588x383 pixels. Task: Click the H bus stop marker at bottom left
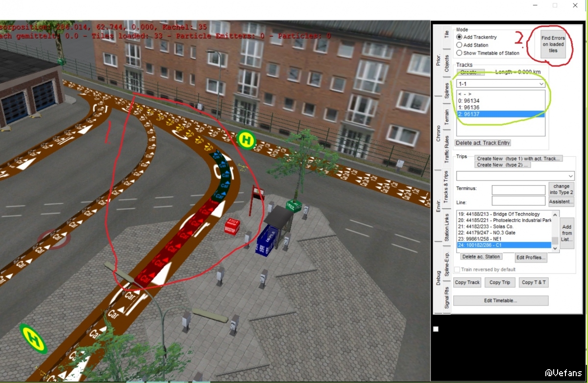34,338
